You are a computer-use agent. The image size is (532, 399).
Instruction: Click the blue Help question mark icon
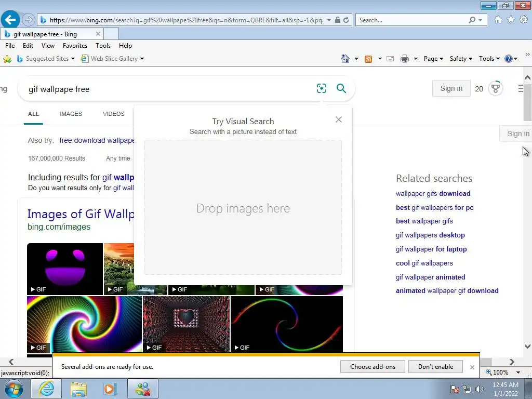(508, 59)
